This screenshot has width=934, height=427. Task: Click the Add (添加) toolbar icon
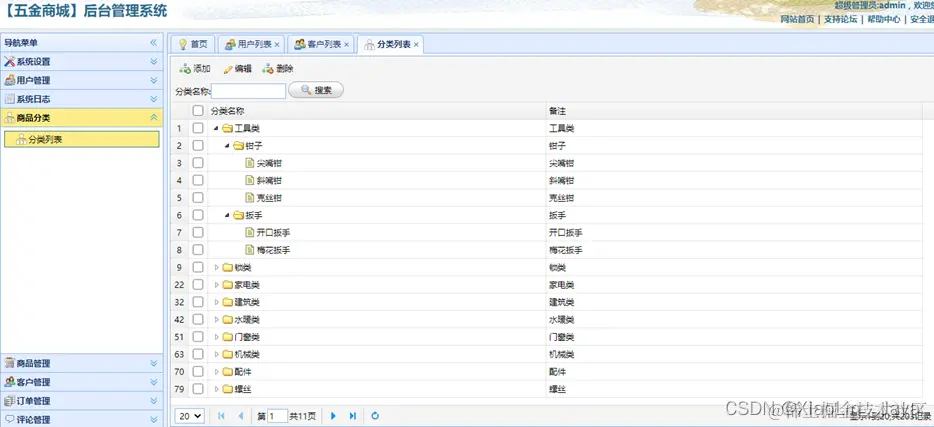click(x=185, y=69)
